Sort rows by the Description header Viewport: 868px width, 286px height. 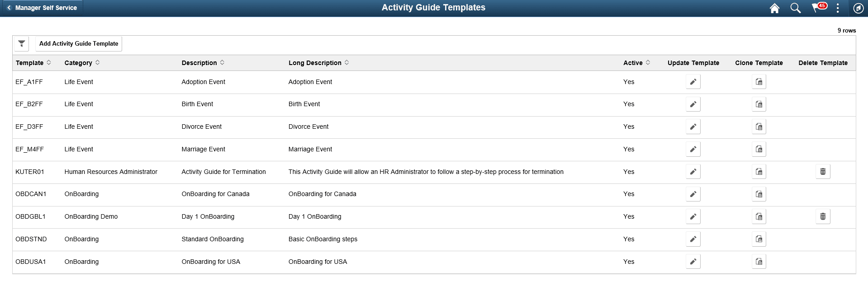(x=199, y=63)
